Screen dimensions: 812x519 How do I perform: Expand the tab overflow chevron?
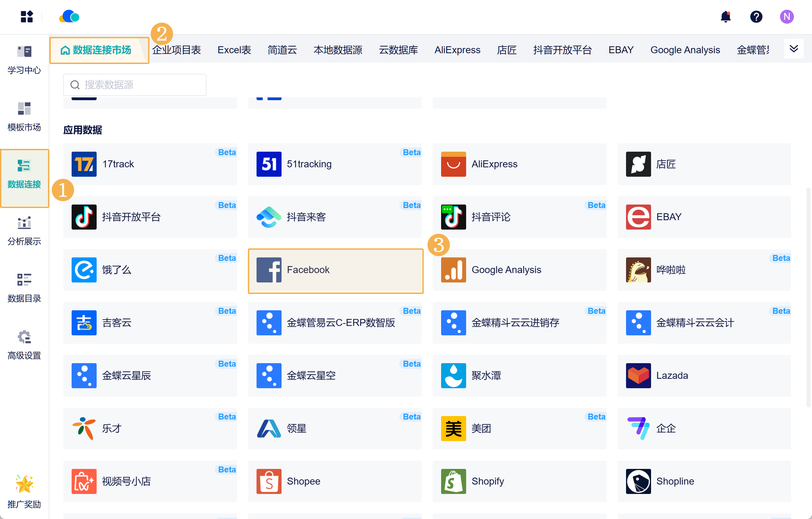[794, 49]
